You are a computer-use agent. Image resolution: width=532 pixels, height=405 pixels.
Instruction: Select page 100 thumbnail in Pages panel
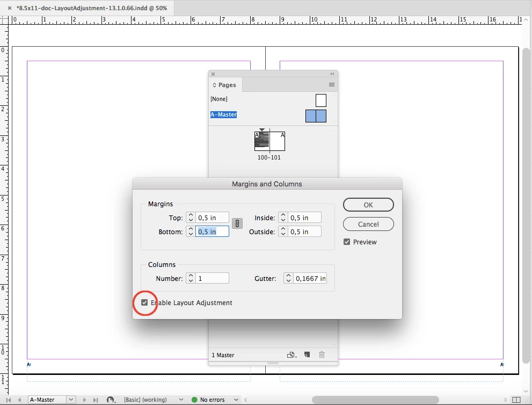(x=262, y=141)
